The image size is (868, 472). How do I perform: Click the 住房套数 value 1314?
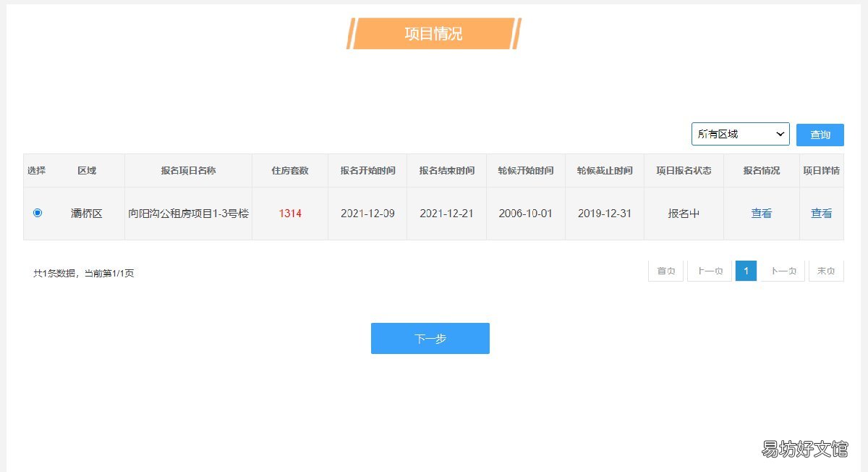coord(290,214)
